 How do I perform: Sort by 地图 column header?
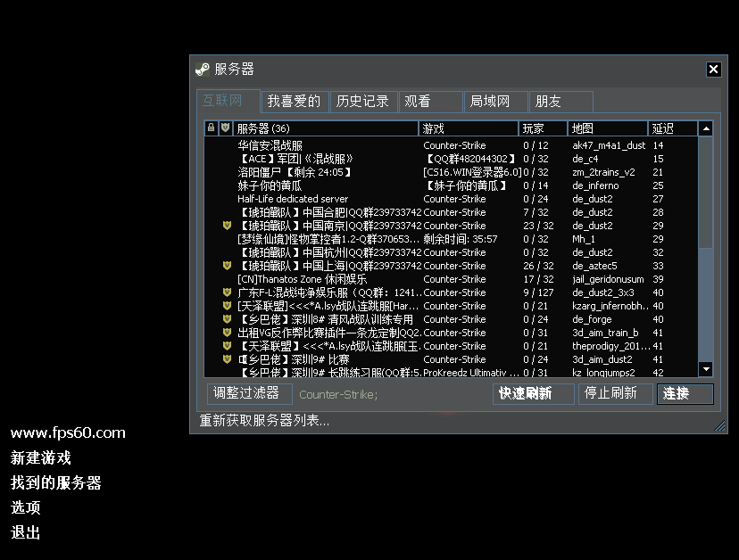608,128
